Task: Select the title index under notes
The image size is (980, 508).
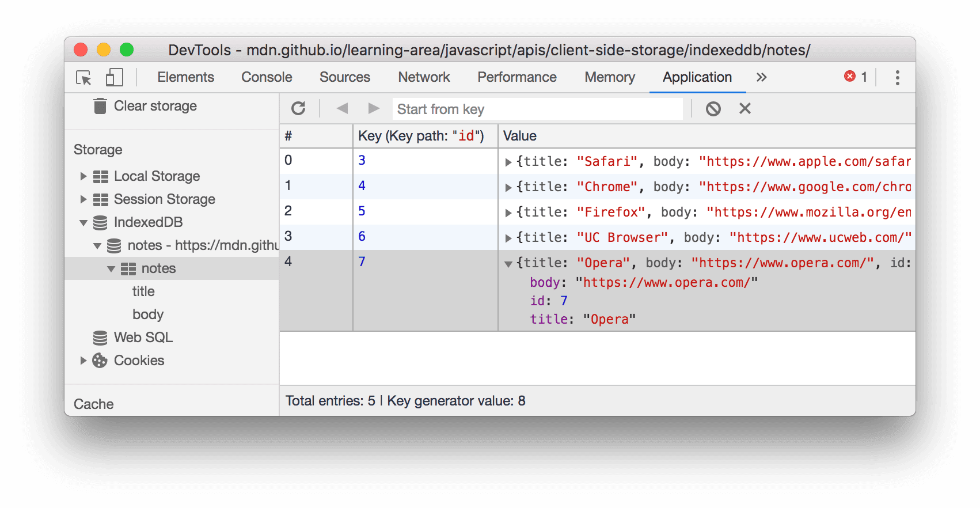Action: click(x=143, y=291)
